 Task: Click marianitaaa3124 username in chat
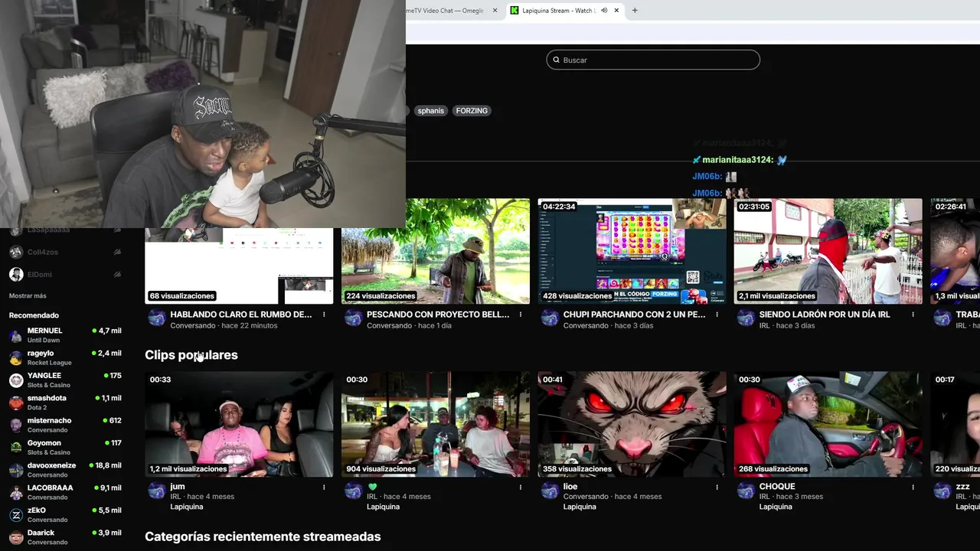point(737,160)
